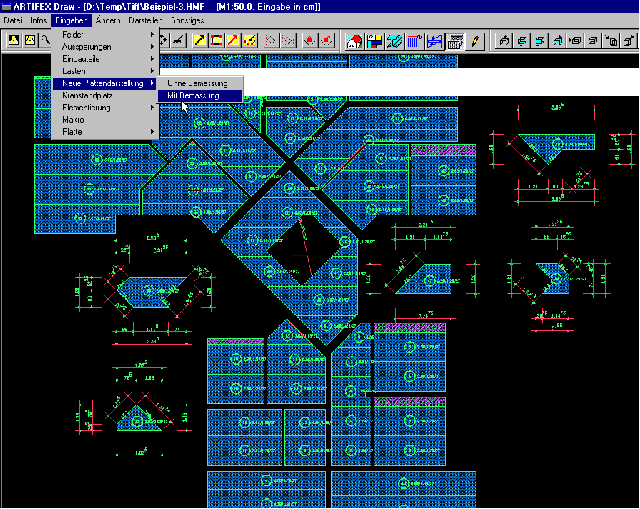The image size is (640, 509).
Task: Click the yellow rectangle with red outline icon
Action: coord(216,40)
